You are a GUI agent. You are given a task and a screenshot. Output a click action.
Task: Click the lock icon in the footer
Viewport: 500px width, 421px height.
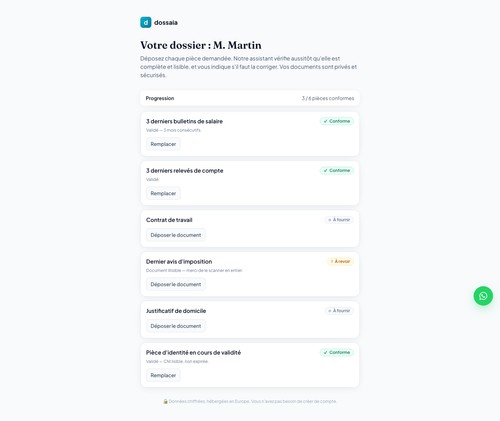click(x=165, y=401)
